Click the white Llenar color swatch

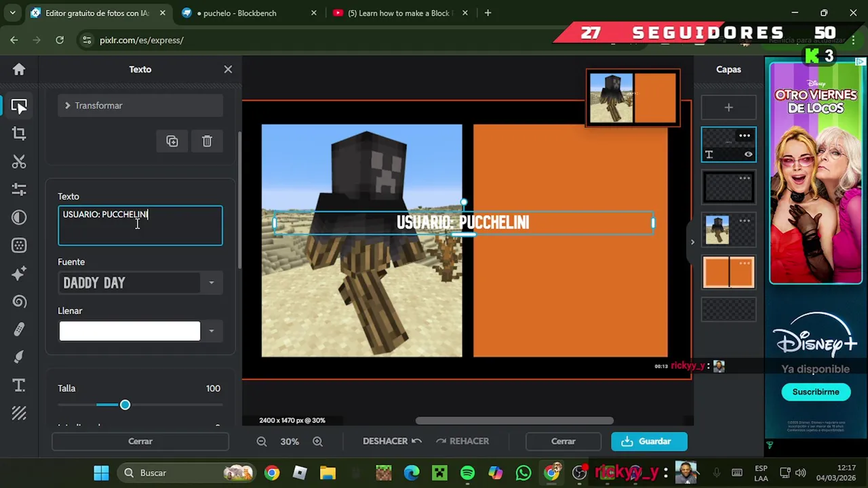(130, 331)
